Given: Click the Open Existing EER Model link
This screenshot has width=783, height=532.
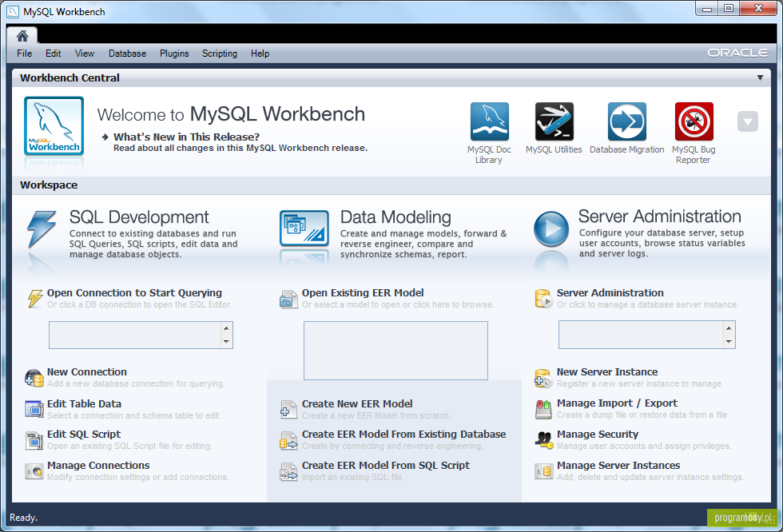Looking at the screenshot, I should tap(363, 293).
